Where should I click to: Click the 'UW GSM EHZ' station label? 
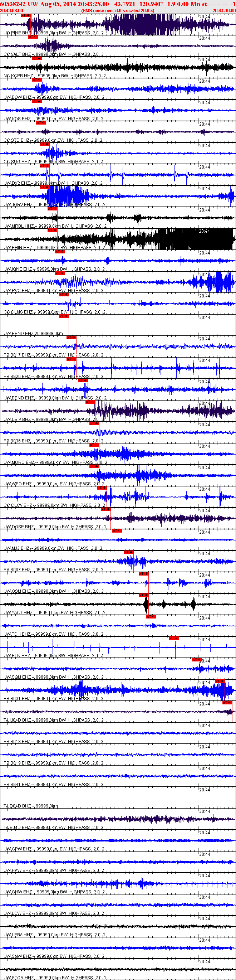(18, 592)
